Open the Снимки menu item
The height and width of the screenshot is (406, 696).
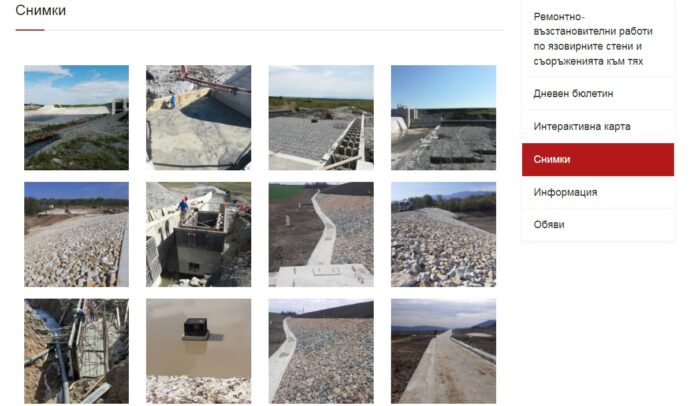pos(597,159)
